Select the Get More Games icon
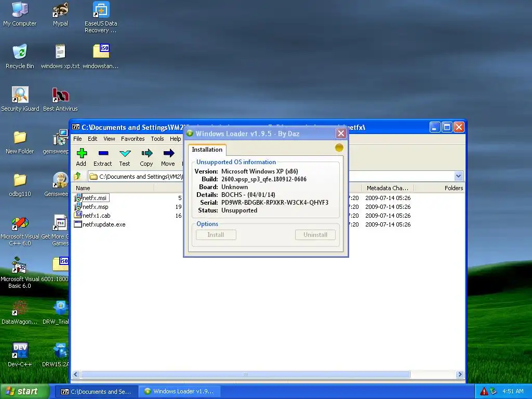This screenshot has width=532, height=399. [x=55, y=231]
